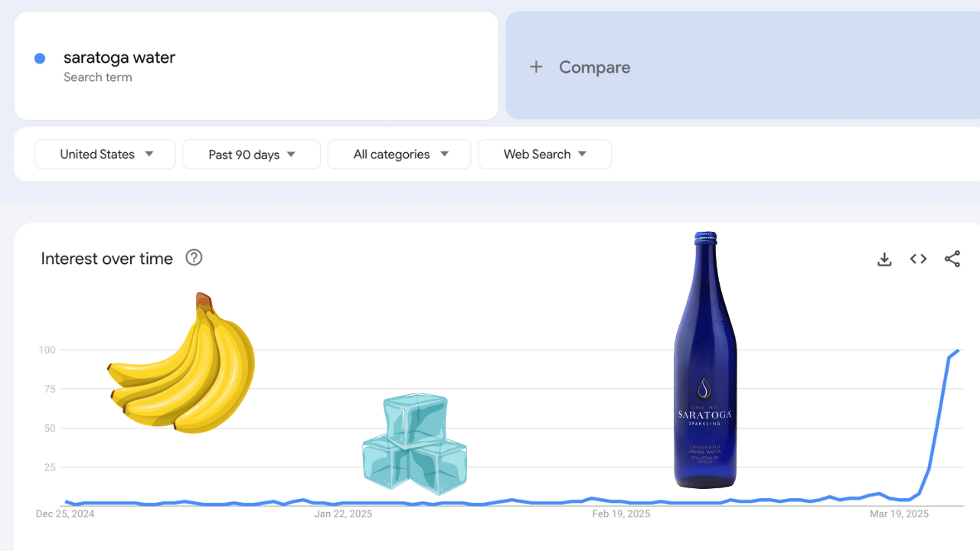
Task: Click the Feb 19, 2025 axis label
Action: pyautogui.click(x=621, y=514)
